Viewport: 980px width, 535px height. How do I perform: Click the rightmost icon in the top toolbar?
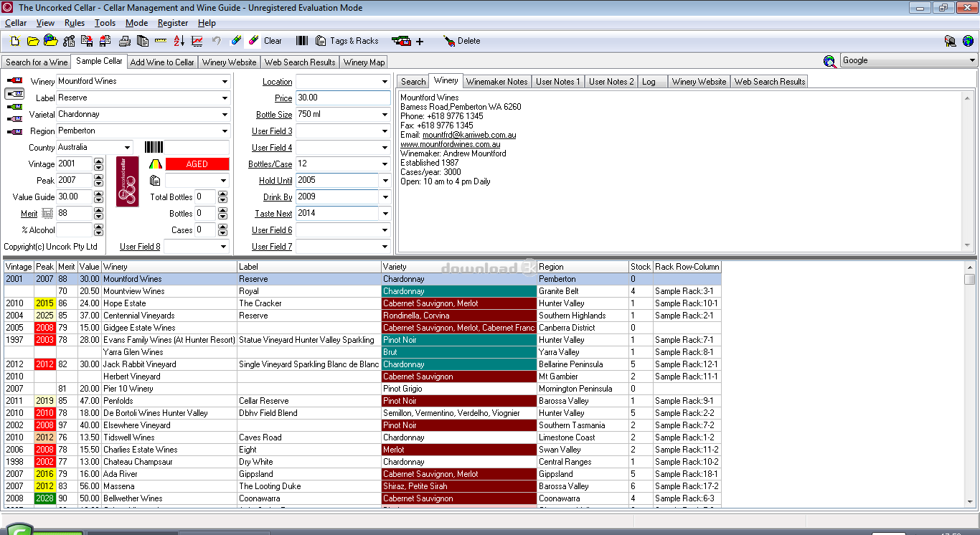[969, 41]
